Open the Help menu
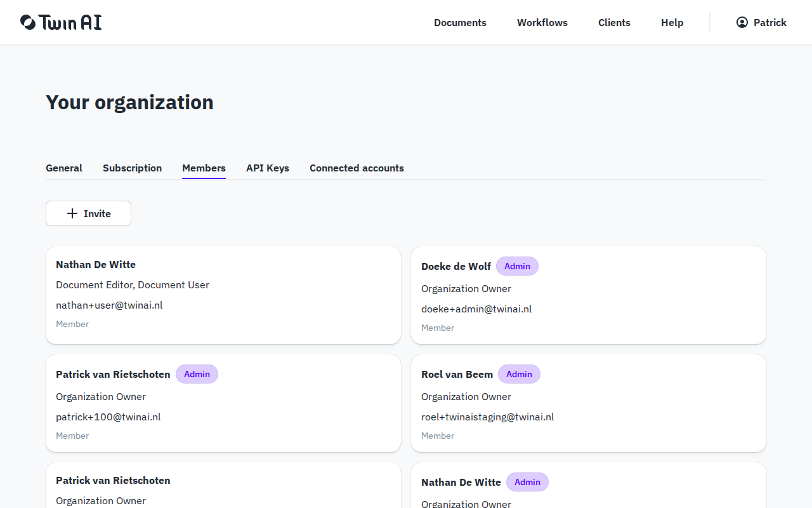This screenshot has width=812, height=508. pyautogui.click(x=672, y=22)
